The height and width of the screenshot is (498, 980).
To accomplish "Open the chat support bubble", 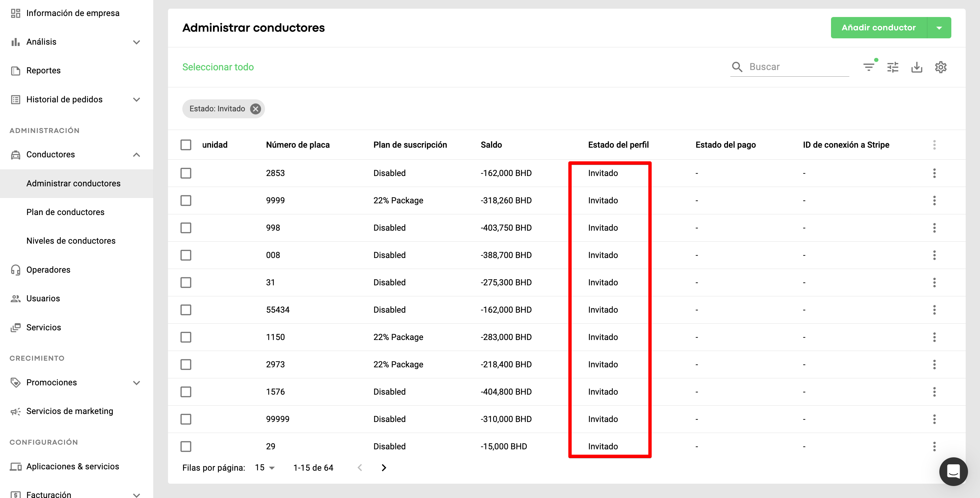I will pos(953,471).
